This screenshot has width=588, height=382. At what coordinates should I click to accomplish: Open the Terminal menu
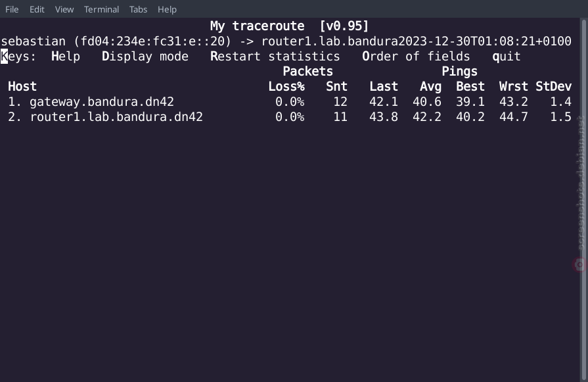pos(101,9)
